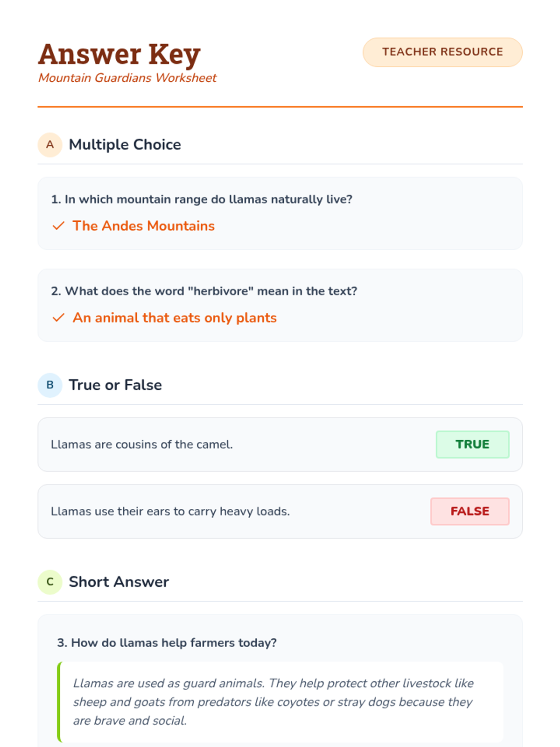Click the Short Answer section heading
560x747 pixels.
point(119,582)
